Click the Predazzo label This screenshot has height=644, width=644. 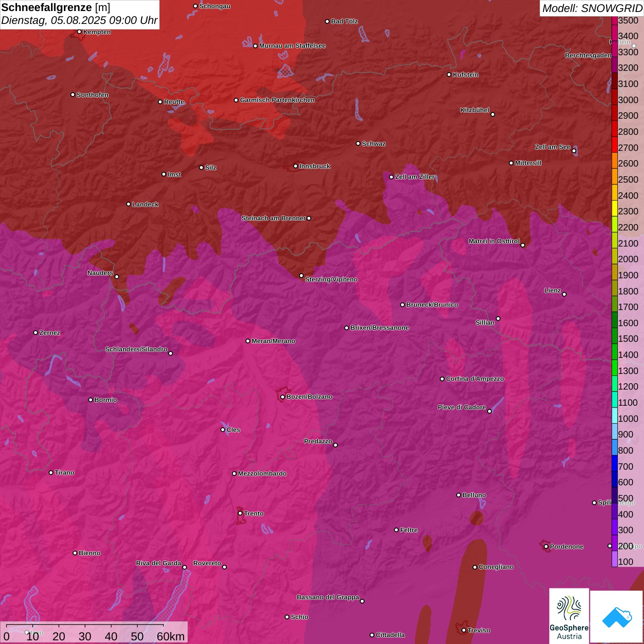pos(318,441)
